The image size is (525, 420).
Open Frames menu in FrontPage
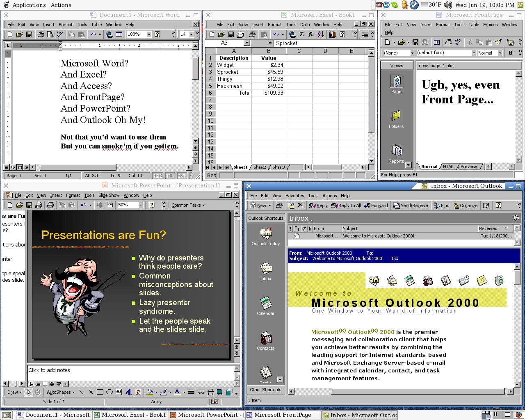tap(490, 25)
